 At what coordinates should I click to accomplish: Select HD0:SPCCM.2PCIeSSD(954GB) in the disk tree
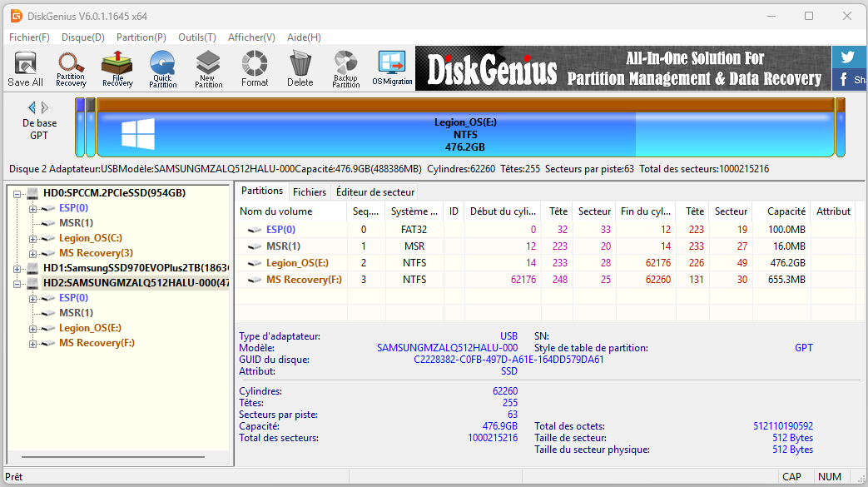pyautogui.click(x=114, y=193)
